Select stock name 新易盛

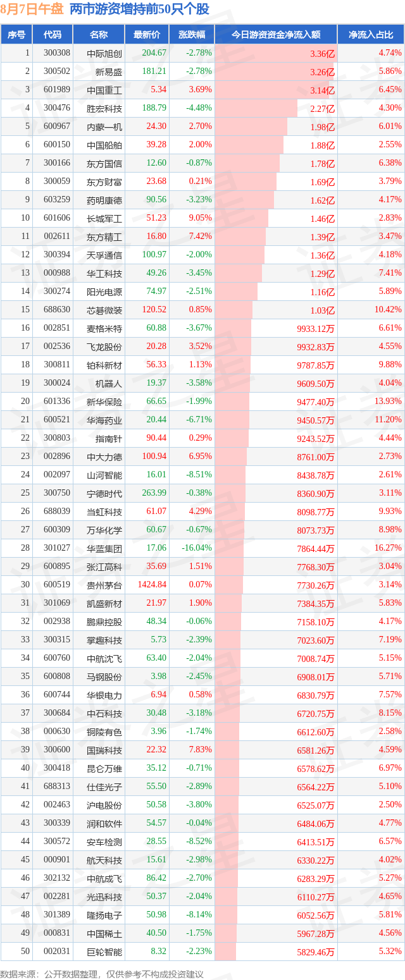[x=109, y=72]
